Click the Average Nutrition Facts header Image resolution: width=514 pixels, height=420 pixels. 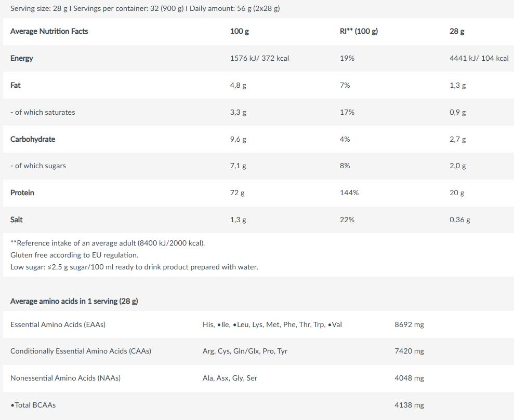tap(49, 32)
